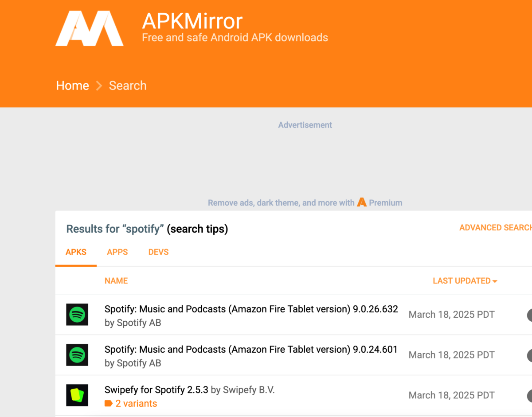Switch to the APPS tab
This screenshot has height=417, width=532.
click(x=117, y=252)
